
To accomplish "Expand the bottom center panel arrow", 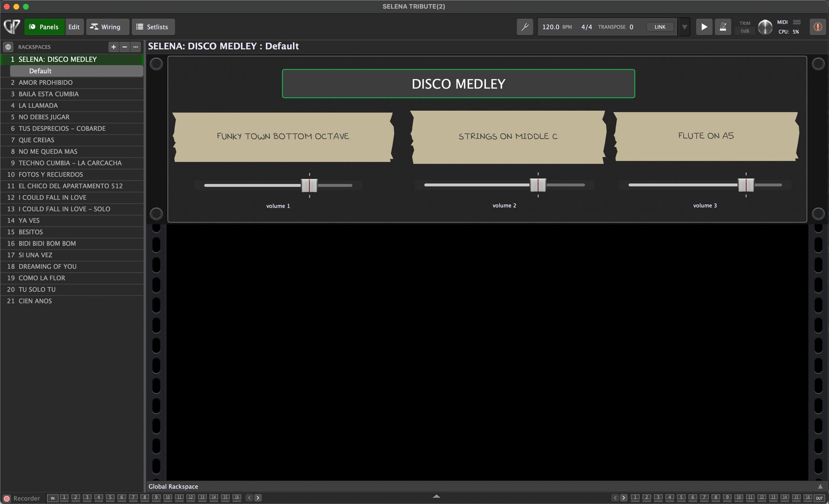I will (x=437, y=497).
